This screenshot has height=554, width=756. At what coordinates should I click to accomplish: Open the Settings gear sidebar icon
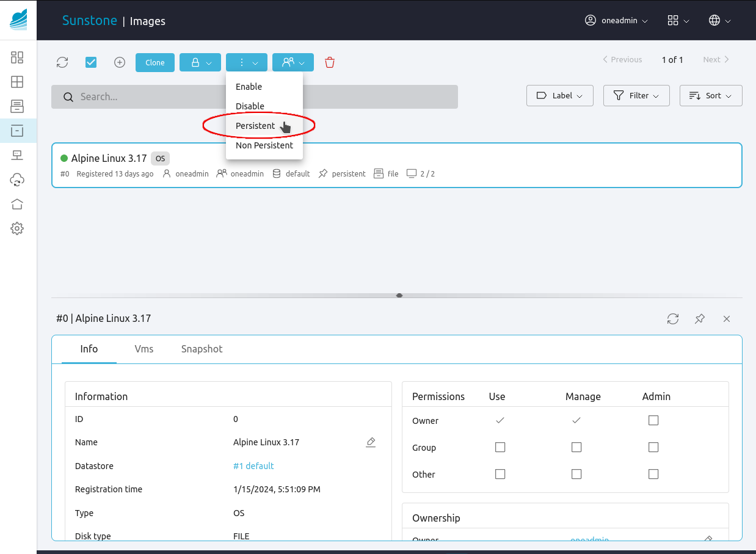pyautogui.click(x=17, y=228)
